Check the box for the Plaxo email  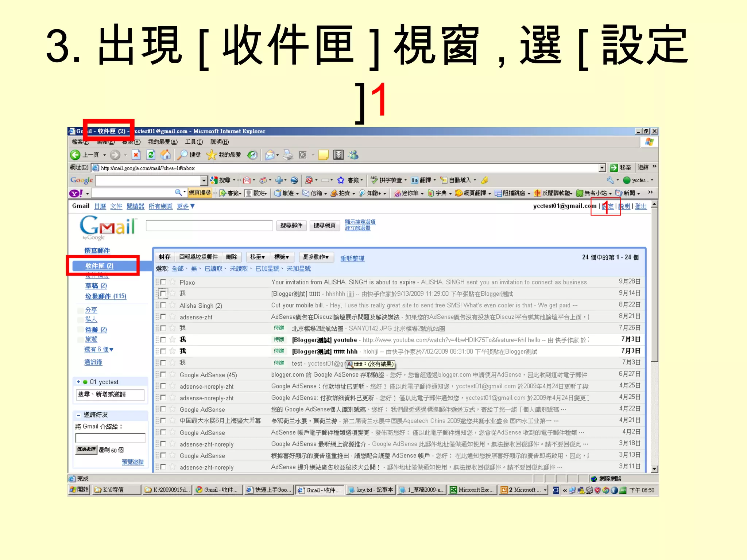[x=163, y=282]
